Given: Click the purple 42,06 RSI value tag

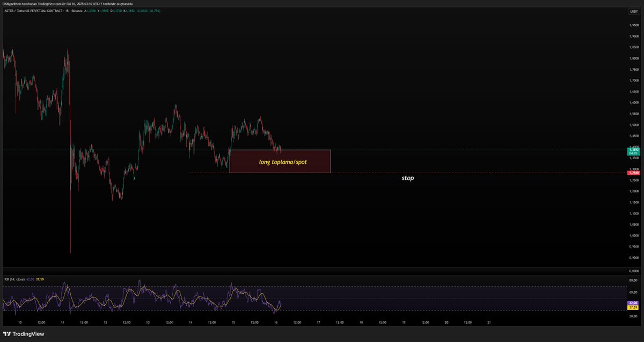Looking at the screenshot, I should 633,303.
